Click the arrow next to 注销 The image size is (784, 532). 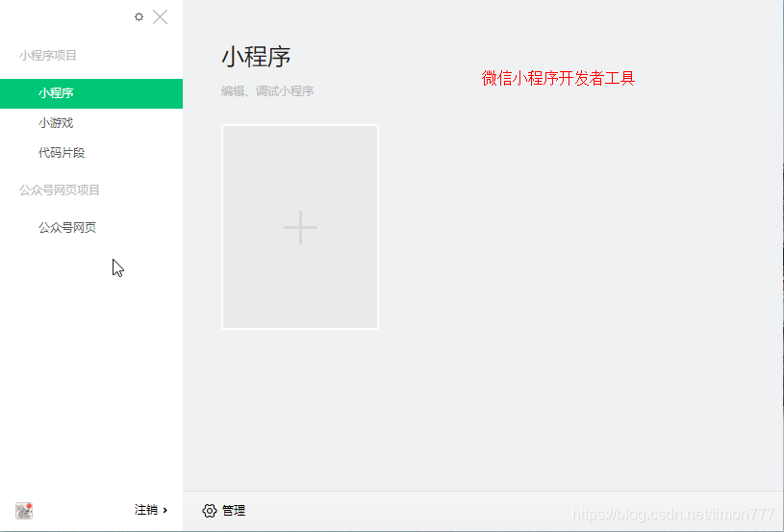point(165,510)
